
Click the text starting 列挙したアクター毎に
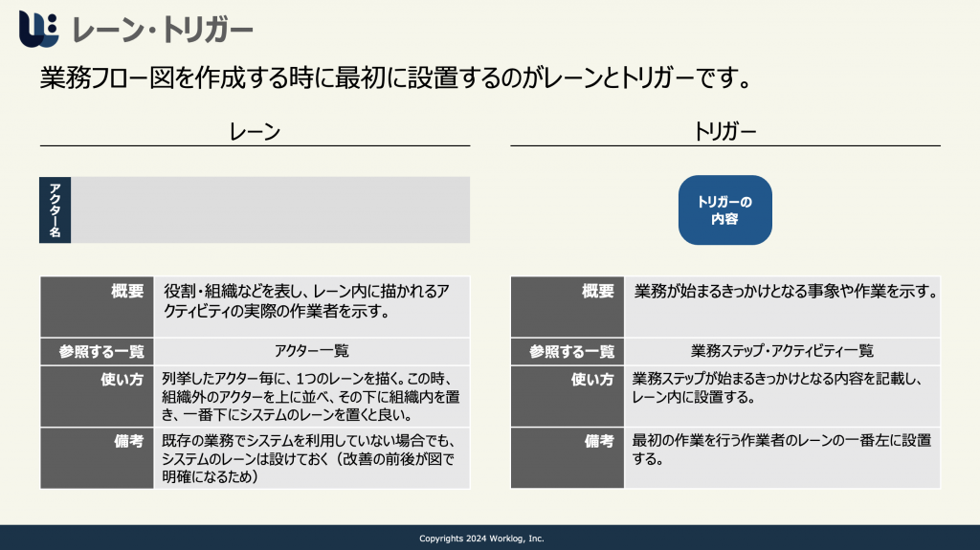[312, 396]
